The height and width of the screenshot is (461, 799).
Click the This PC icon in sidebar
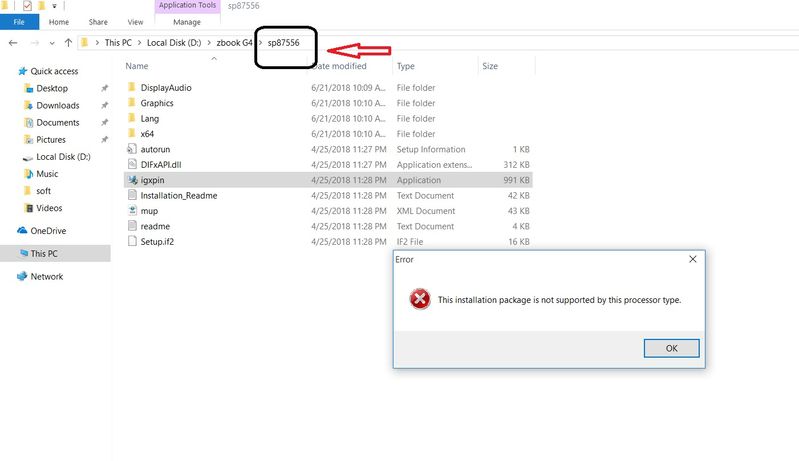[23, 253]
